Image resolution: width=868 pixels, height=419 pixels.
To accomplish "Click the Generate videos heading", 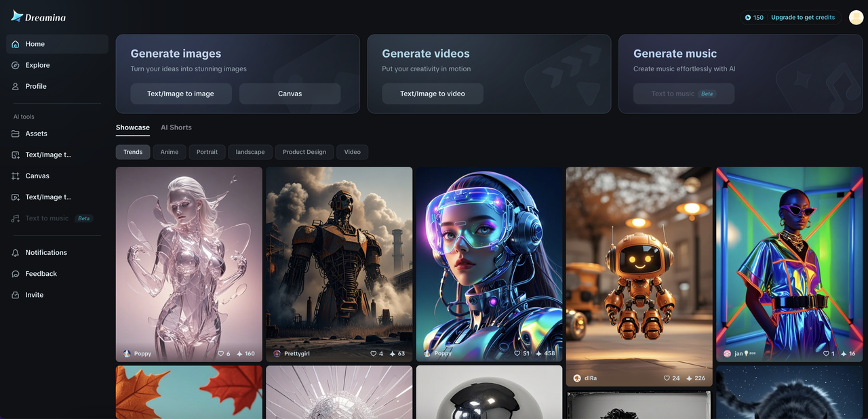I will click(x=426, y=54).
